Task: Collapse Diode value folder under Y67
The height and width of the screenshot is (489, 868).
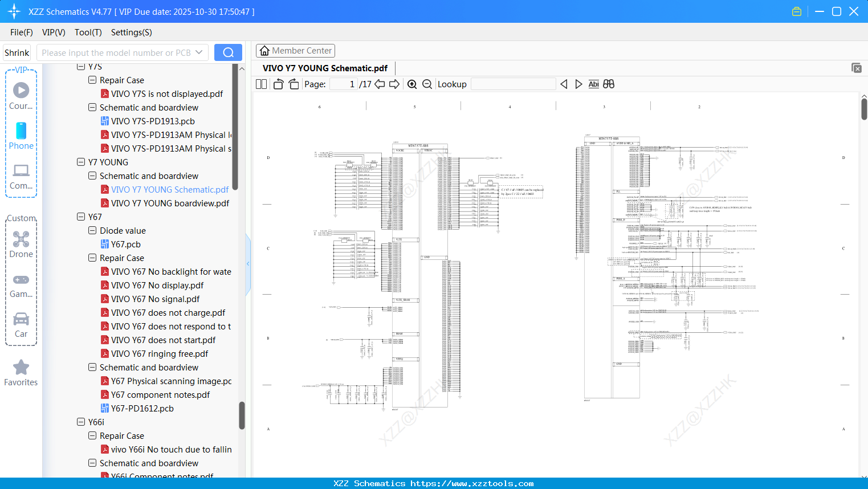Action: 92,231
